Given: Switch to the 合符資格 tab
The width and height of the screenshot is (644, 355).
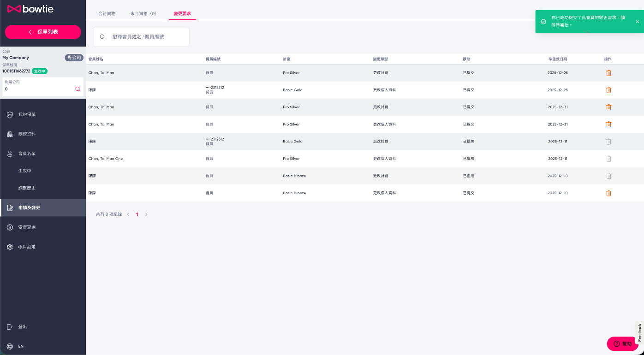Looking at the screenshot, I should point(107,14).
